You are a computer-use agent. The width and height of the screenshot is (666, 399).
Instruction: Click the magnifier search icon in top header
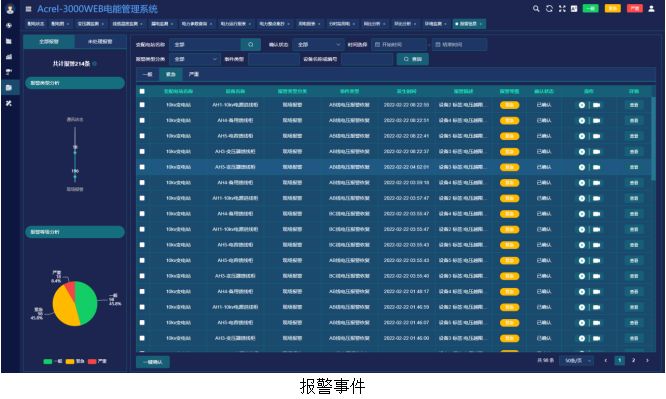(x=536, y=8)
